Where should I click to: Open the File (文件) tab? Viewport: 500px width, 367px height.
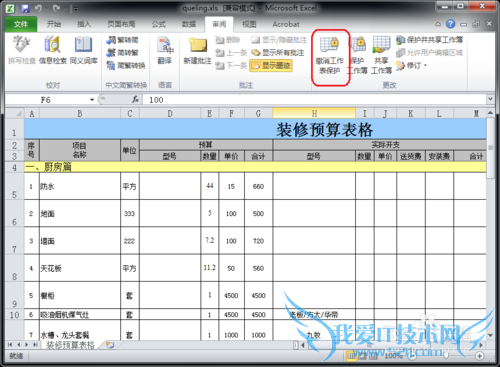pos(21,24)
